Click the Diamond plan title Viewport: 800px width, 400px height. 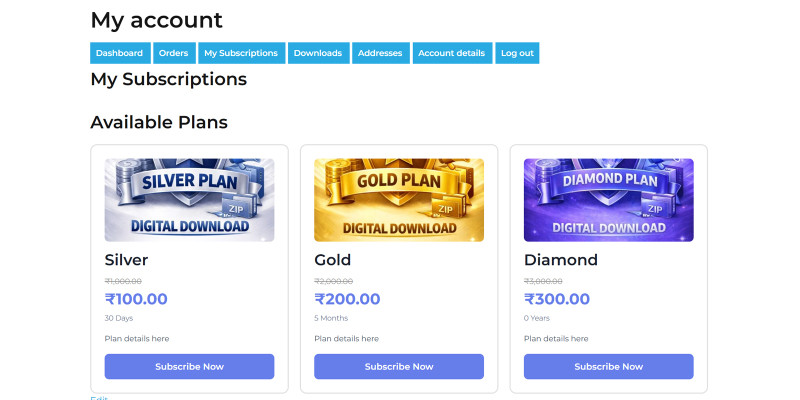(560, 260)
